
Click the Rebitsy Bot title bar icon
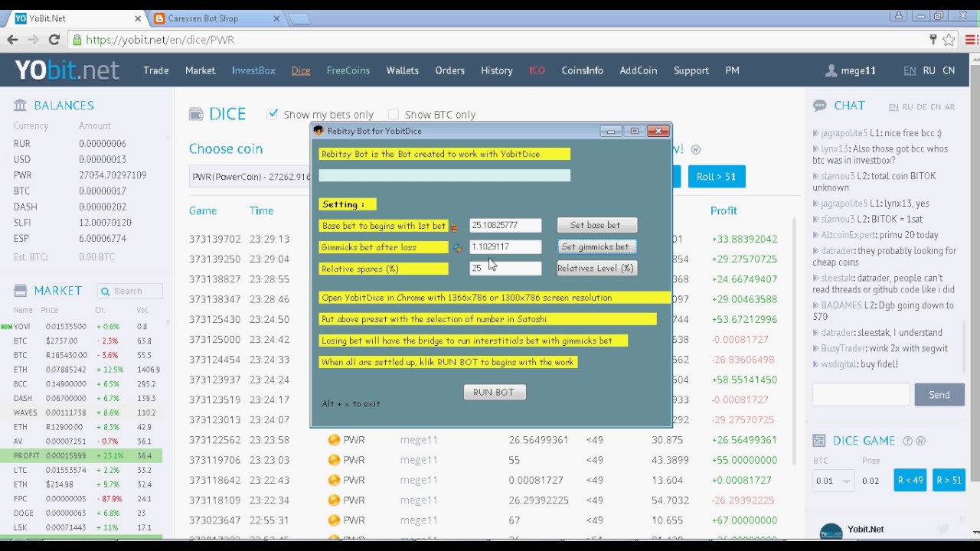point(318,131)
